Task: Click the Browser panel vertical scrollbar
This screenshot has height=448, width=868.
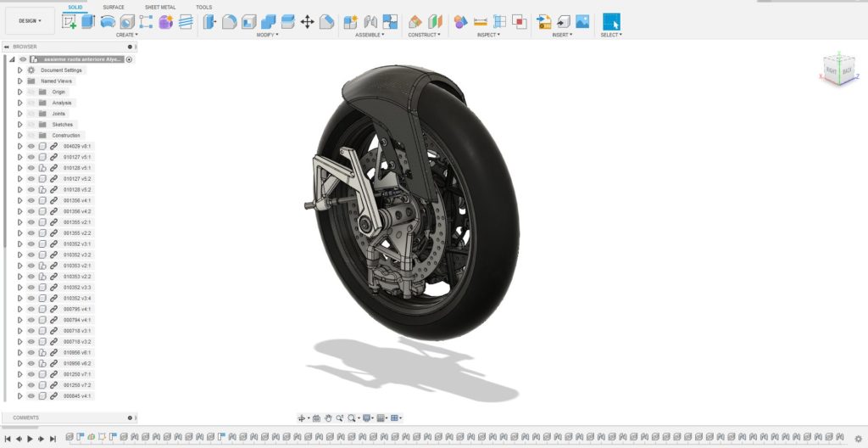Action: pos(5,149)
